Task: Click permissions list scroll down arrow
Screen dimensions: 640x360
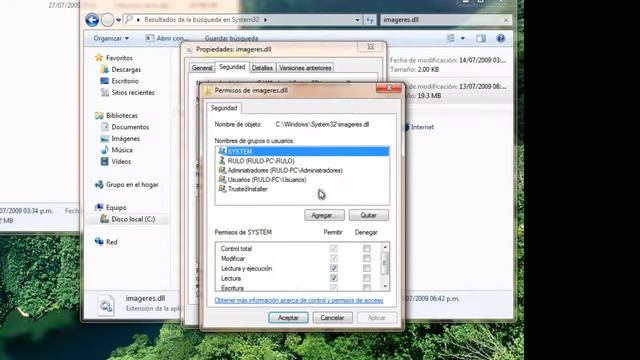Action: (x=384, y=287)
